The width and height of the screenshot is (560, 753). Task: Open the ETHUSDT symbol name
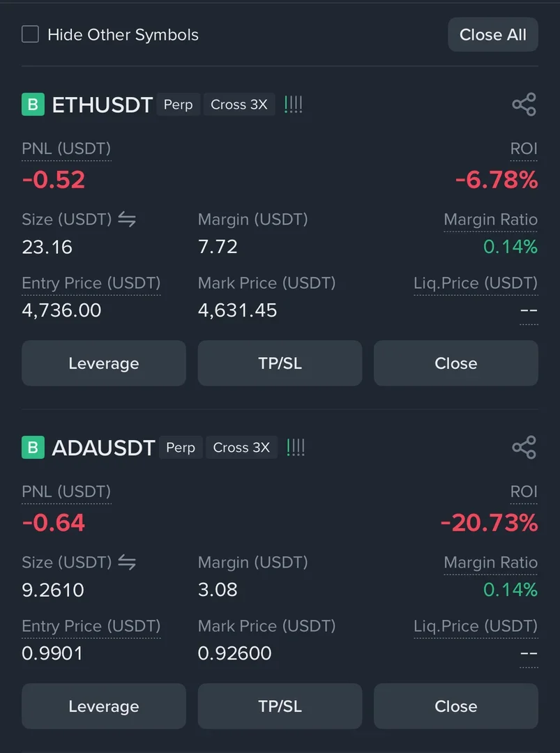tap(102, 105)
